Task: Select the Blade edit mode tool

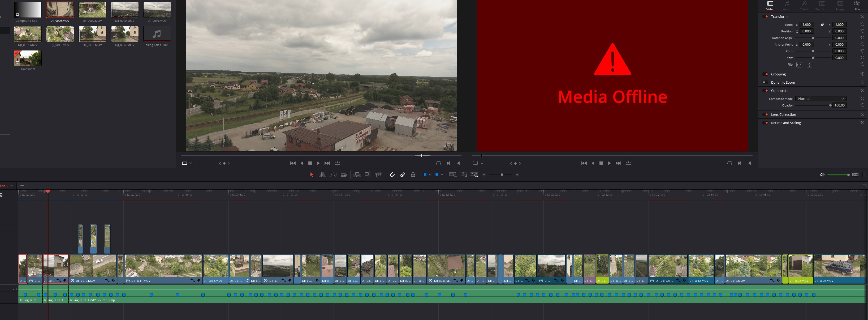Action: pyautogui.click(x=344, y=175)
